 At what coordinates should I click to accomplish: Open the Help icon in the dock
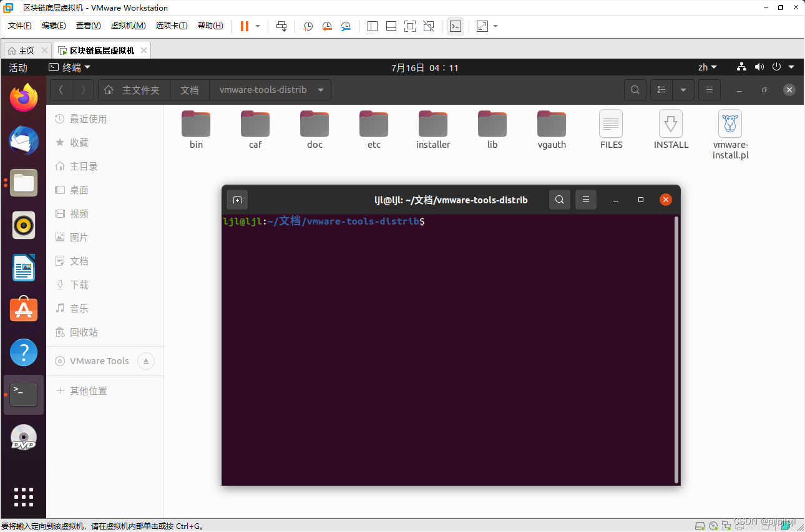click(24, 352)
